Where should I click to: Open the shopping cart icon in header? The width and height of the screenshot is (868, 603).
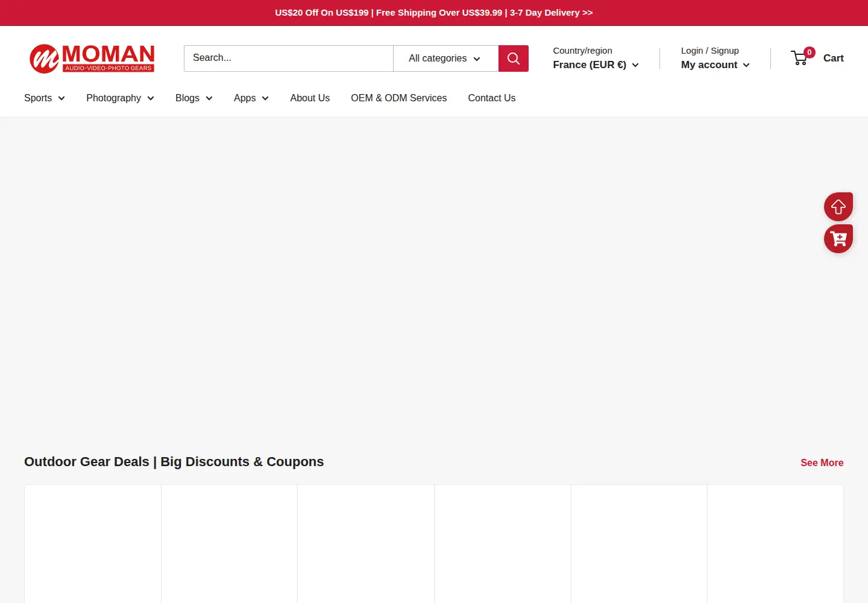tap(800, 58)
